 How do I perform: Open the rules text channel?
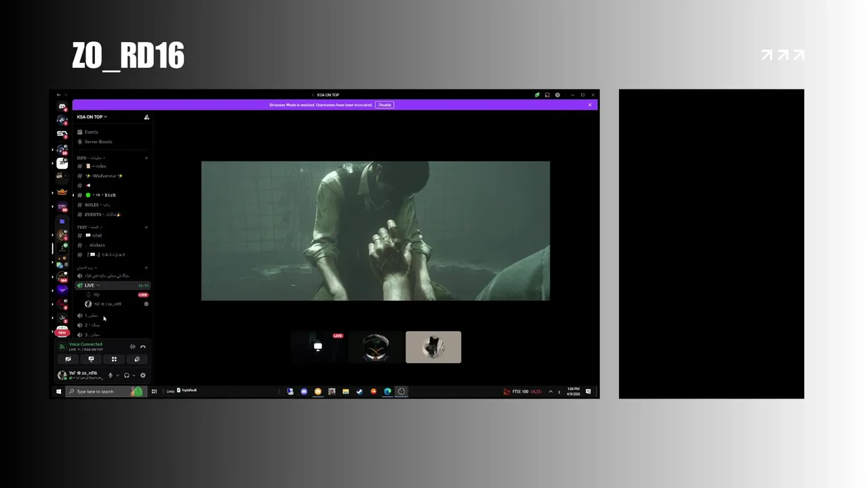(x=113, y=166)
